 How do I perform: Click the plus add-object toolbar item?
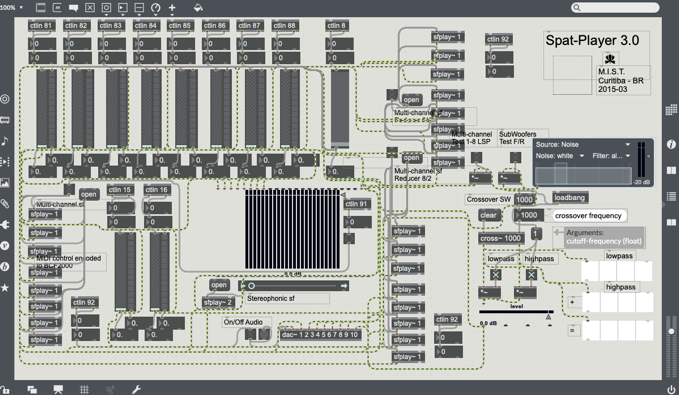click(172, 7)
